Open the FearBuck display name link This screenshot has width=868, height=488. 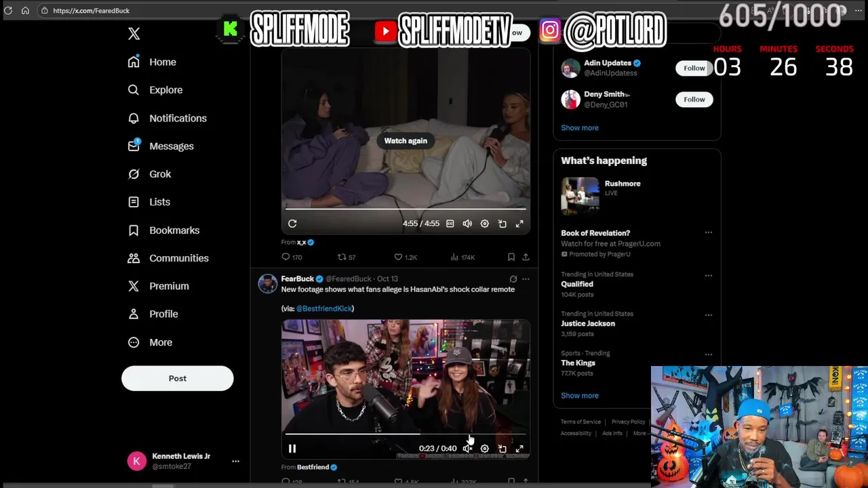(298, 279)
